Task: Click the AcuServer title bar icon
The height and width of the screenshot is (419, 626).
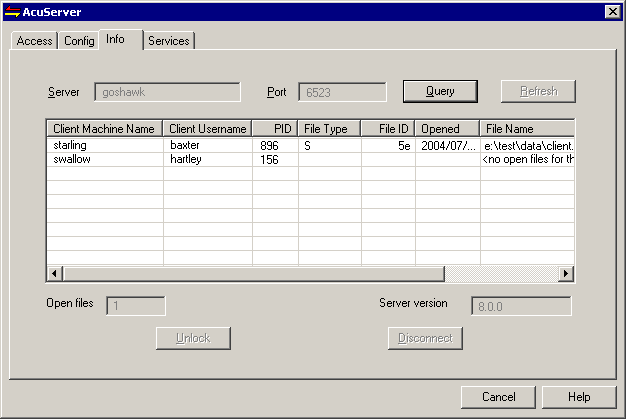Action: 13,11
